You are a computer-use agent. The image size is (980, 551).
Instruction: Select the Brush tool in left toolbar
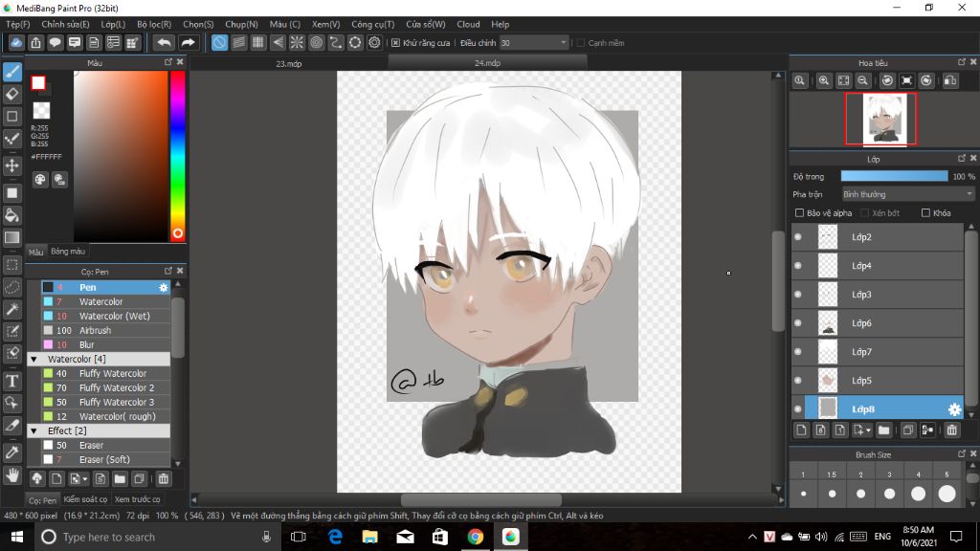pyautogui.click(x=11, y=72)
